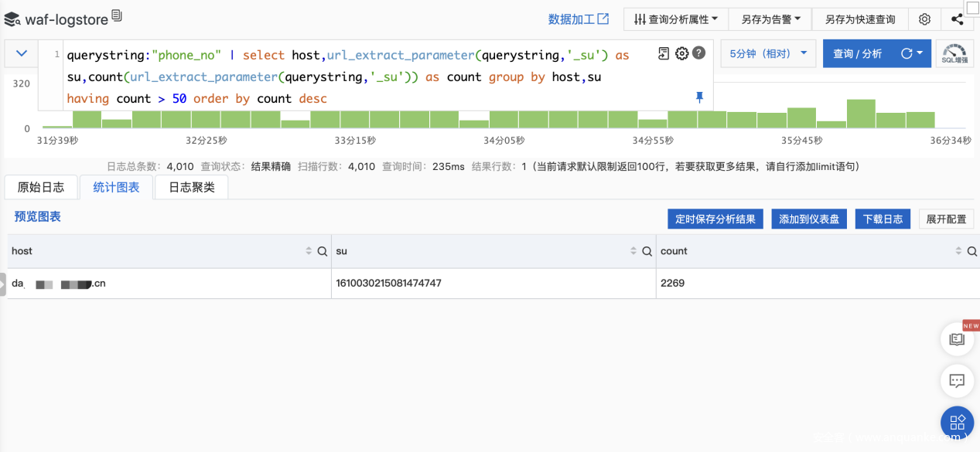Click the share icon in top toolbar
Screen dimensions: 980x452
pos(957,19)
